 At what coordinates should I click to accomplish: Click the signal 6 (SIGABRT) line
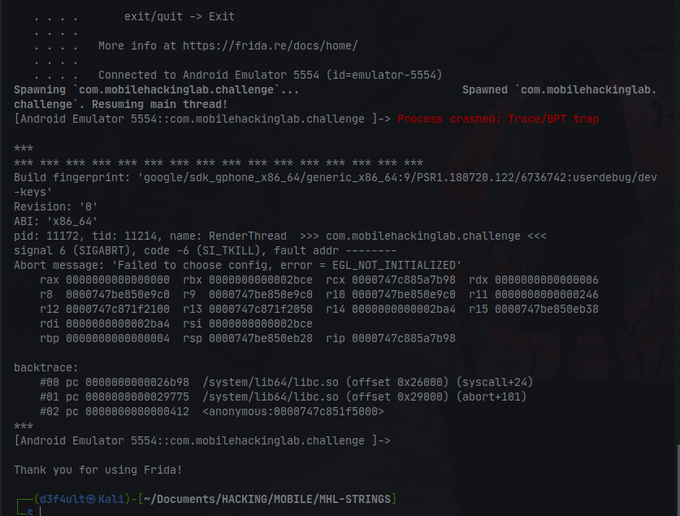[205, 251]
